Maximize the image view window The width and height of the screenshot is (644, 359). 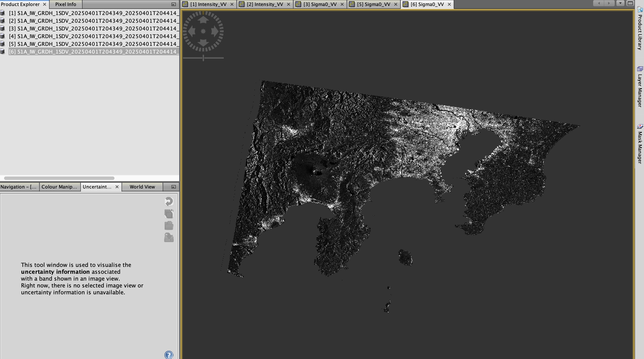[630, 3]
